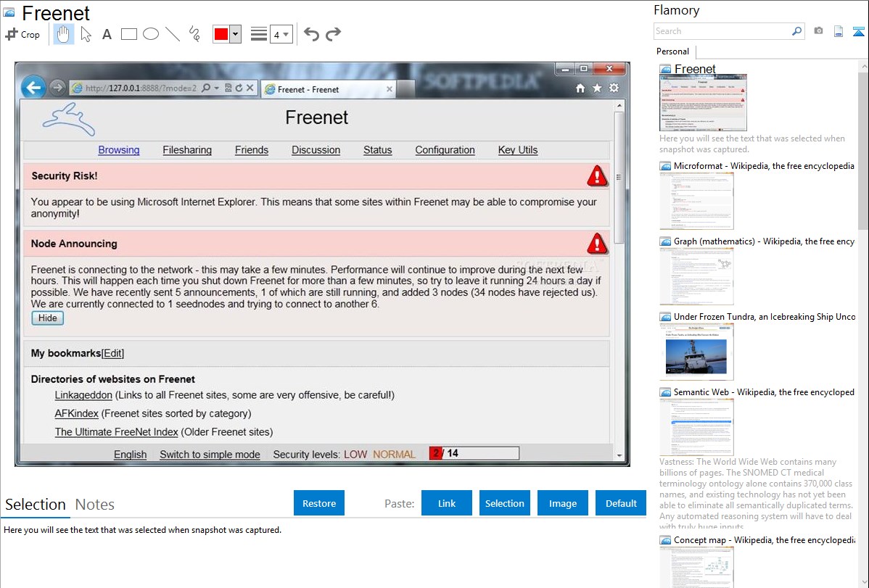Activate the Crop tool
The width and height of the screenshot is (869, 588).
coord(22,34)
